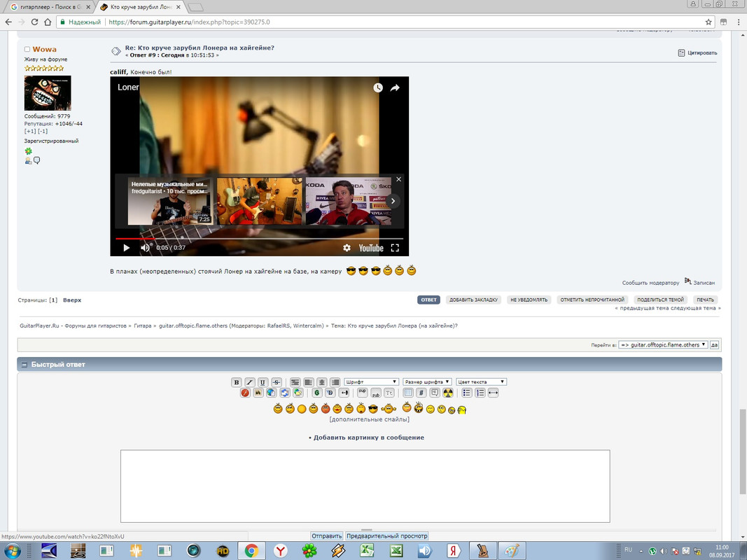Apply glow text effect G icon
The height and width of the screenshot is (560, 747).
click(317, 393)
